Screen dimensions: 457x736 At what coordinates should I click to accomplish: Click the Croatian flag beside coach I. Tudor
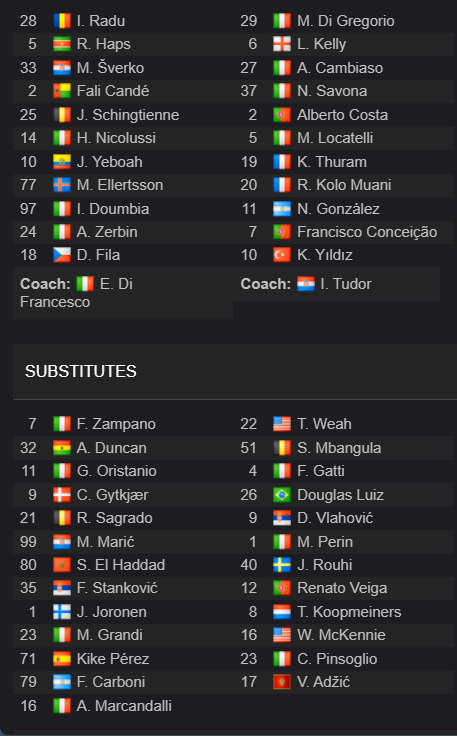coord(305,284)
